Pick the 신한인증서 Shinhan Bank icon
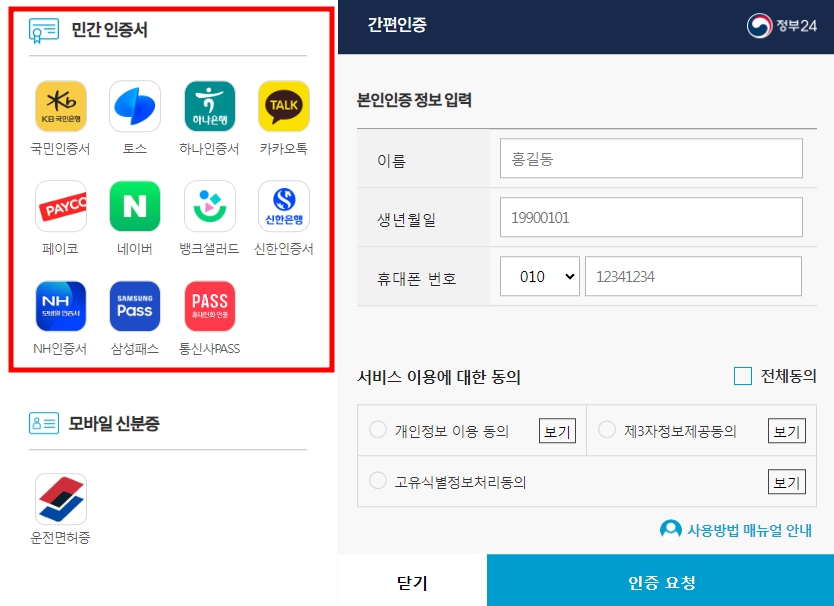Screen dimensions: 834x606 tap(284, 206)
